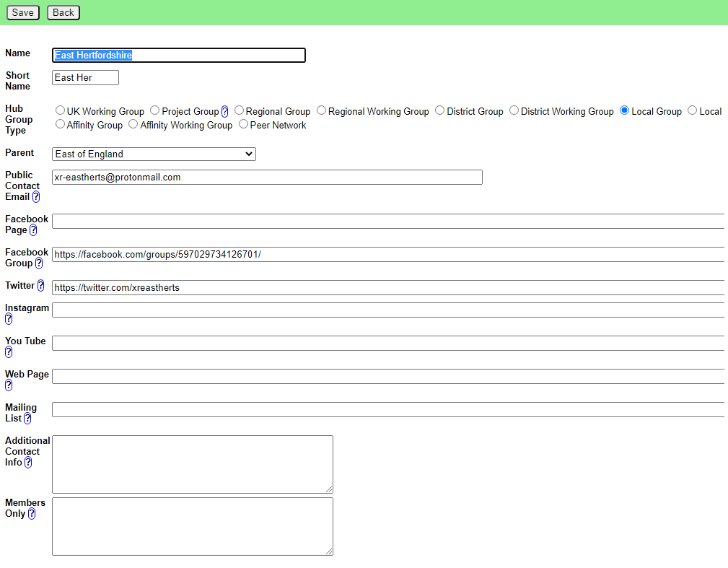This screenshot has height=568, width=728.
Task: Choose Affinity Group hub type
Action: (x=60, y=124)
